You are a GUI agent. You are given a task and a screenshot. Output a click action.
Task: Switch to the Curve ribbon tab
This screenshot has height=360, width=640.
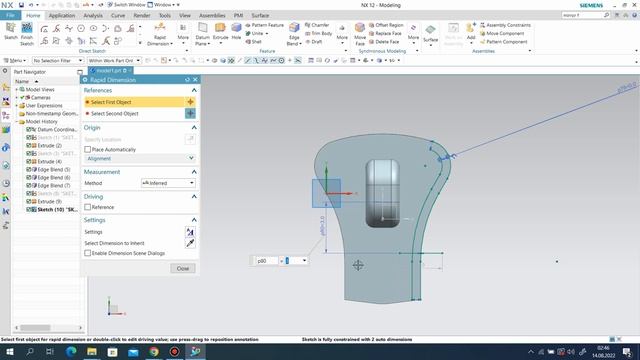(x=118, y=16)
